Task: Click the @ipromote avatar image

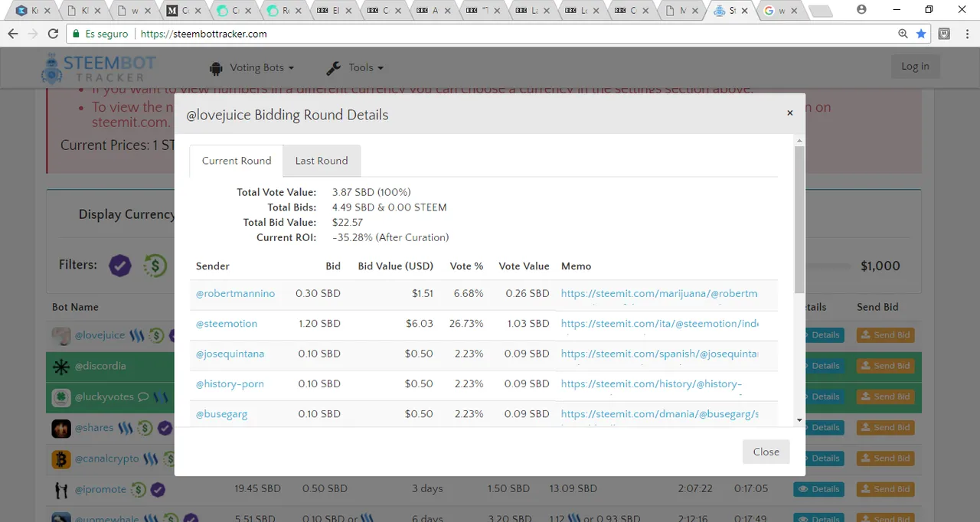Action: (61, 489)
